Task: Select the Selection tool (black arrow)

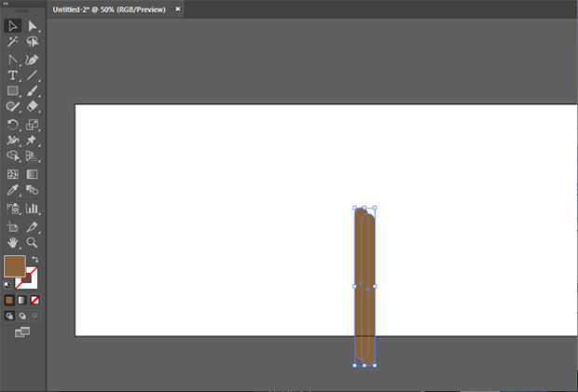Action: [13, 26]
